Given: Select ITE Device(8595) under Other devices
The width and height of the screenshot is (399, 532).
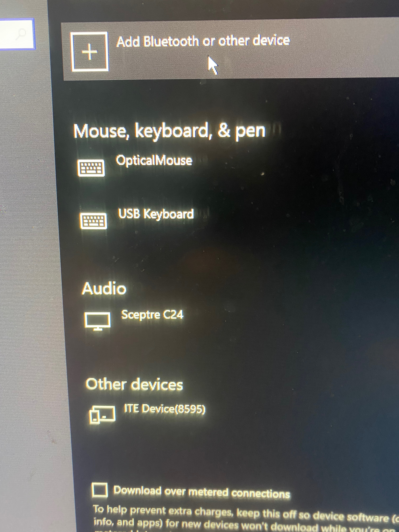Looking at the screenshot, I should pyautogui.click(x=165, y=409).
